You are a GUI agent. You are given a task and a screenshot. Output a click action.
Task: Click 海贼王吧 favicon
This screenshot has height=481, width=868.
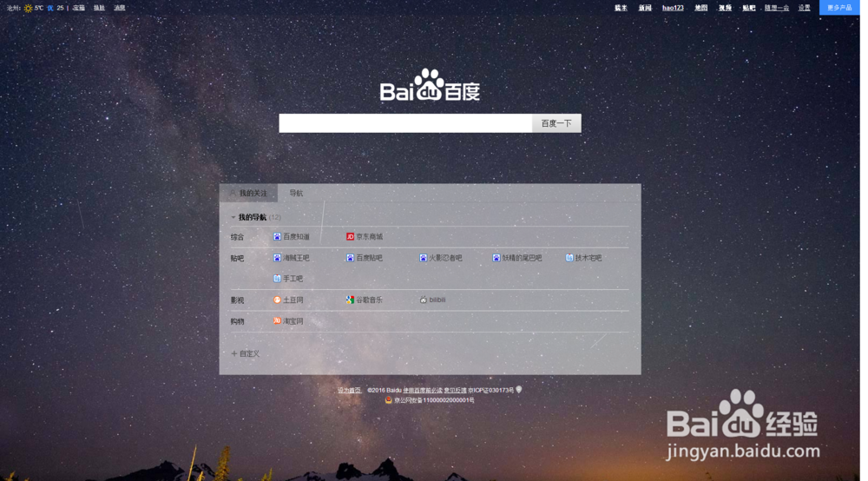click(x=277, y=257)
